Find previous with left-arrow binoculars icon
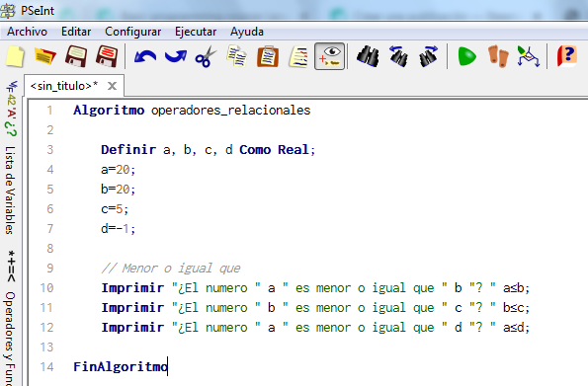Viewport: 588px width, 386px height. tap(398, 56)
